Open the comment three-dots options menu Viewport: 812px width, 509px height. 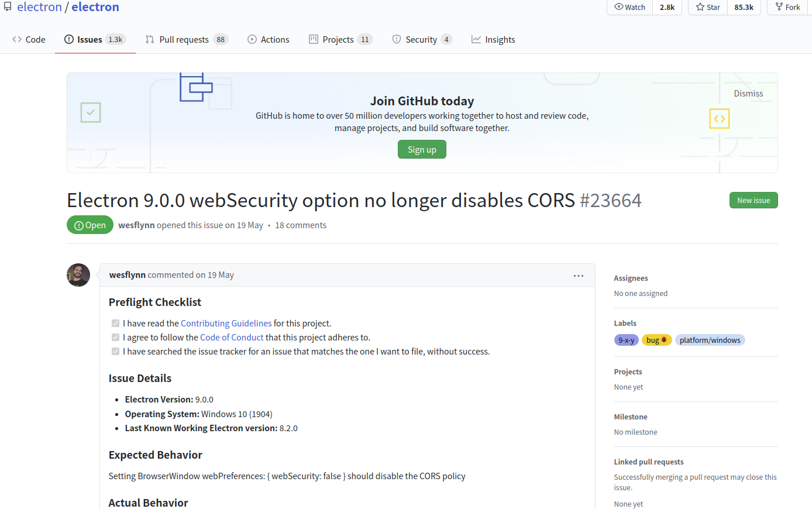coord(579,276)
